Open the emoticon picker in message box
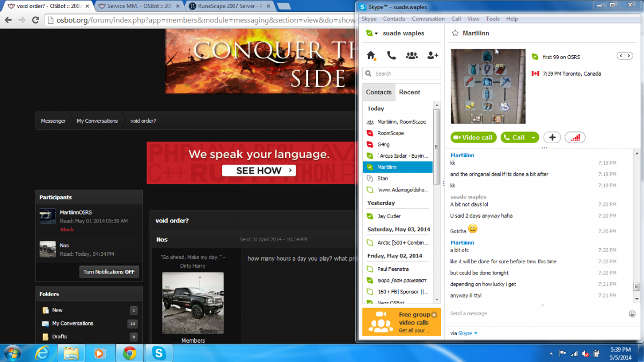The image size is (644, 362). coord(632,314)
